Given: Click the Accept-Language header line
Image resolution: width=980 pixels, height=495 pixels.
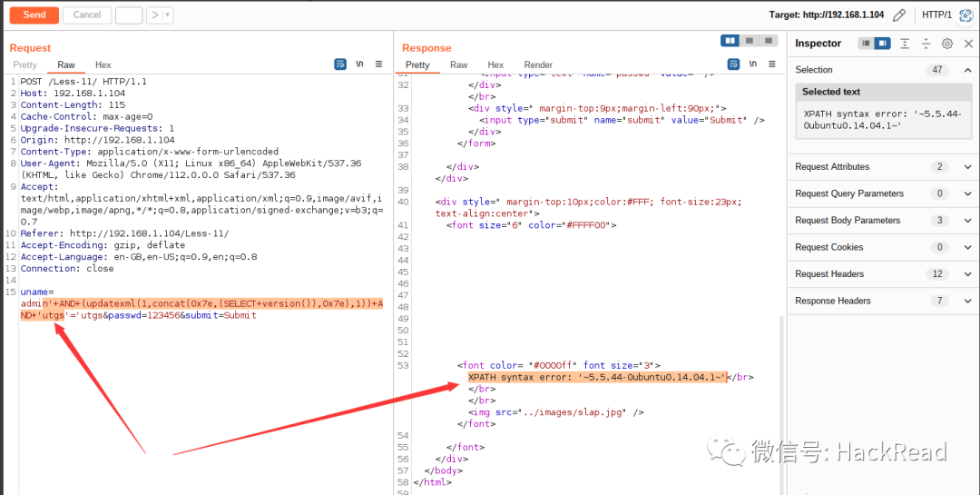Looking at the screenshot, I should (x=139, y=256).
